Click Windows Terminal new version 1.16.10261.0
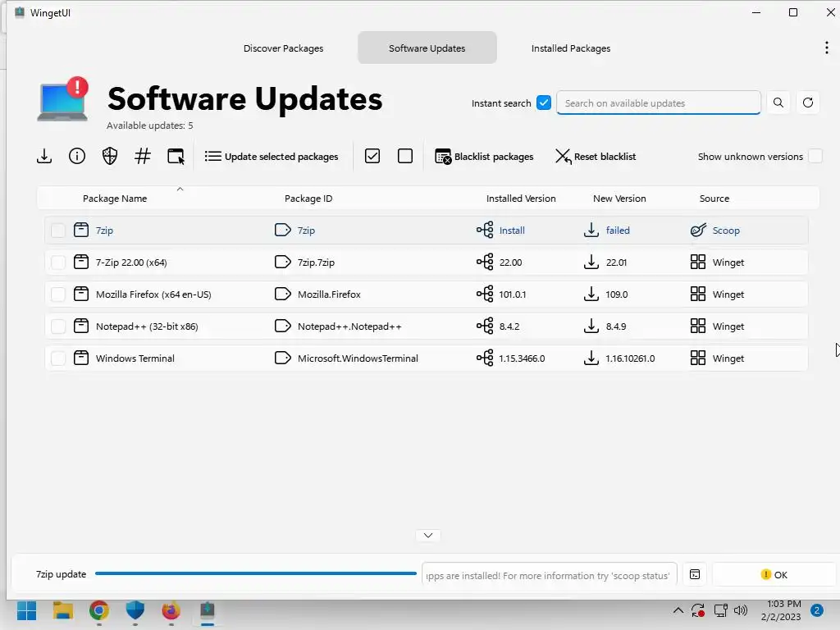Image resolution: width=840 pixels, height=630 pixels. point(630,358)
